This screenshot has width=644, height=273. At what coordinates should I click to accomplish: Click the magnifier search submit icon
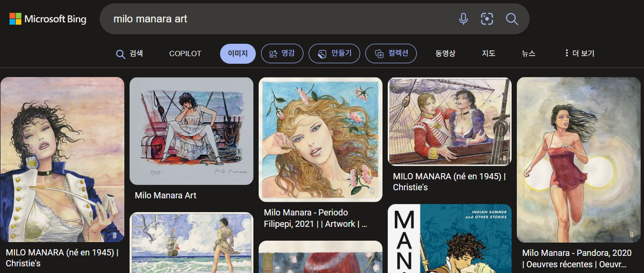(x=512, y=19)
